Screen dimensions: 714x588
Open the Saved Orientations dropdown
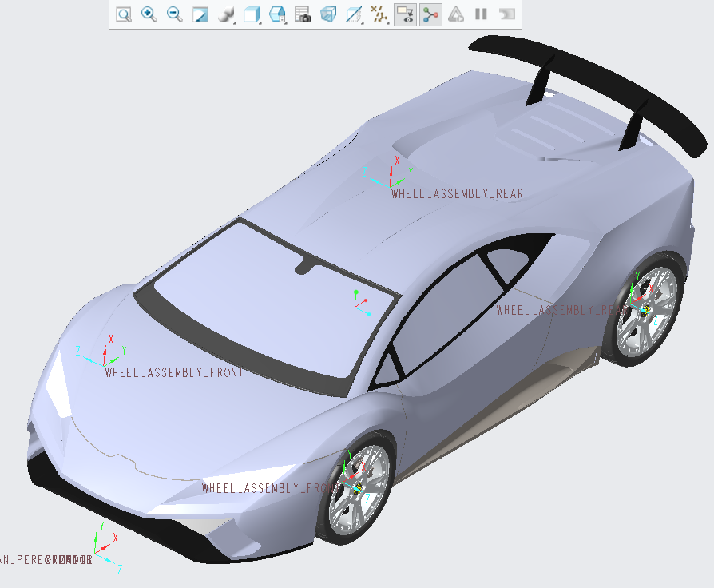click(x=277, y=14)
